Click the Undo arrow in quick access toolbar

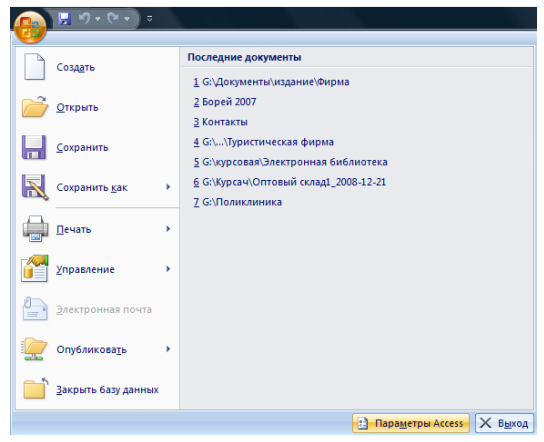click(x=84, y=18)
